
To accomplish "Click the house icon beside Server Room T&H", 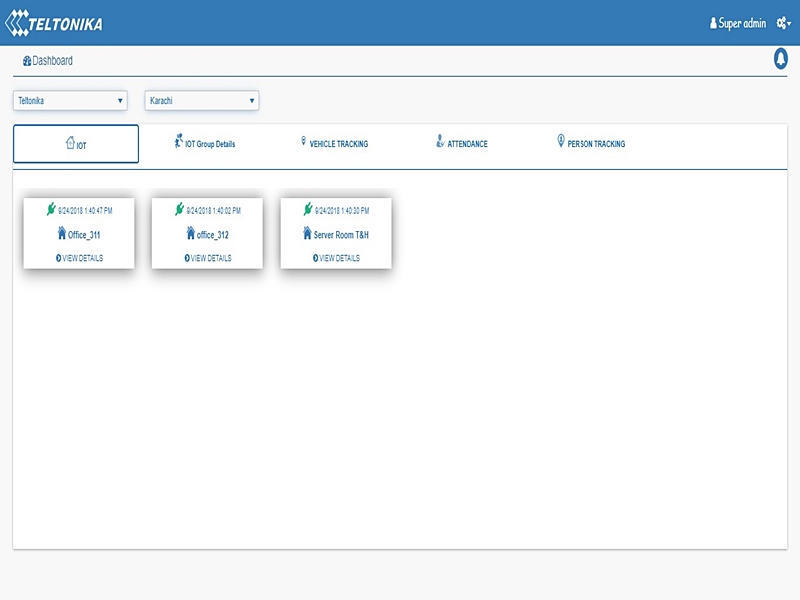I will click(307, 234).
